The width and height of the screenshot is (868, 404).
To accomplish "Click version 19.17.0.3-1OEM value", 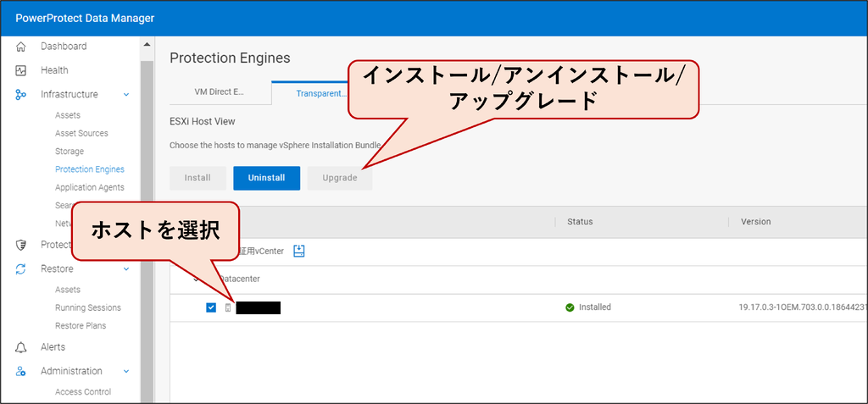I will (803, 307).
